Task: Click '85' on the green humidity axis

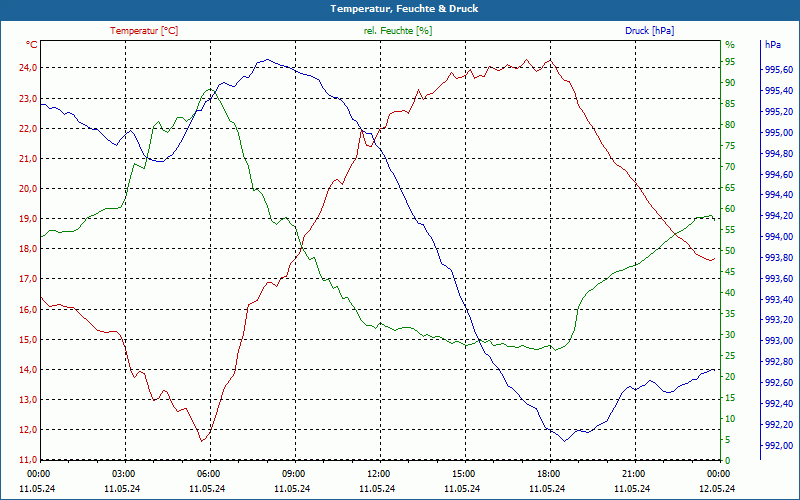Action: coord(730,104)
